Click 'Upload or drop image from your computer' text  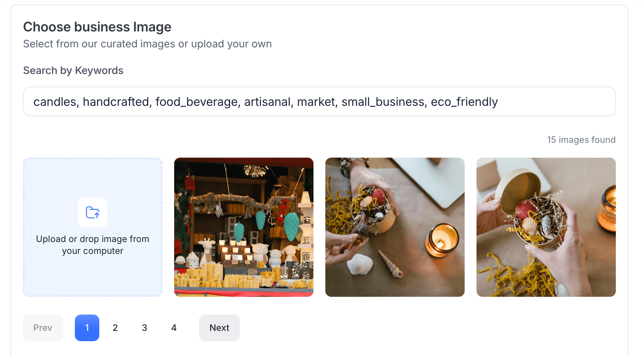[x=92, y=244]
